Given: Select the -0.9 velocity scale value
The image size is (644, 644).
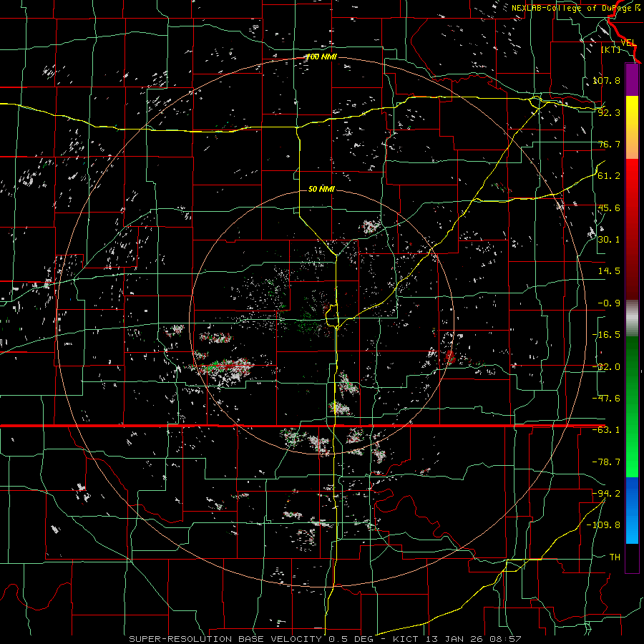Looking at the screenshot, I should [x=609, y=303].
